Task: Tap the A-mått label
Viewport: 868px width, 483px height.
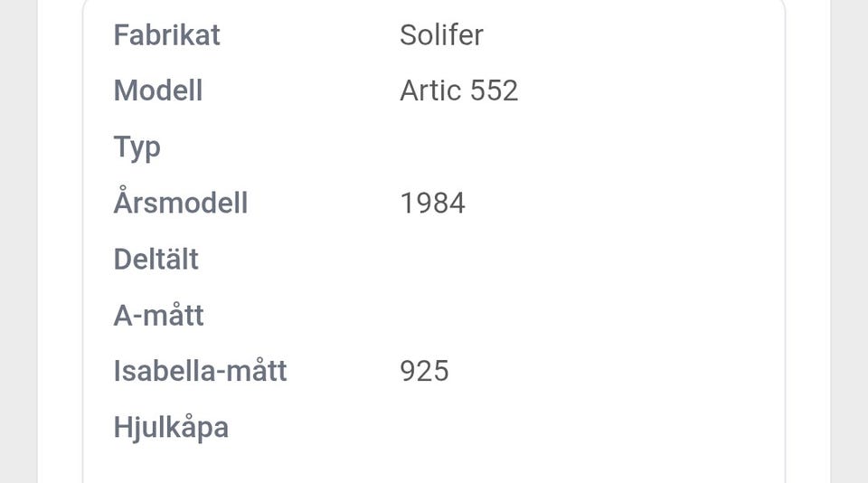Action: [159, 316]
